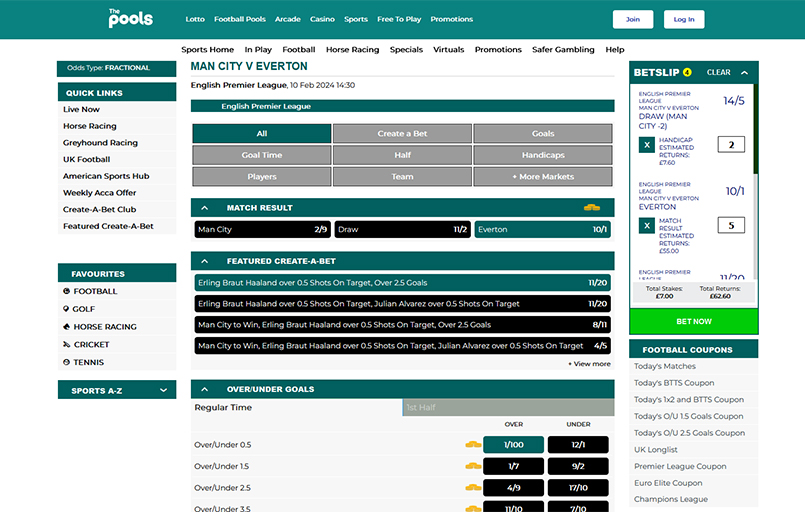Switch to the All markets tab
This screenshot has height=512, width=805.
pos(262,134)
